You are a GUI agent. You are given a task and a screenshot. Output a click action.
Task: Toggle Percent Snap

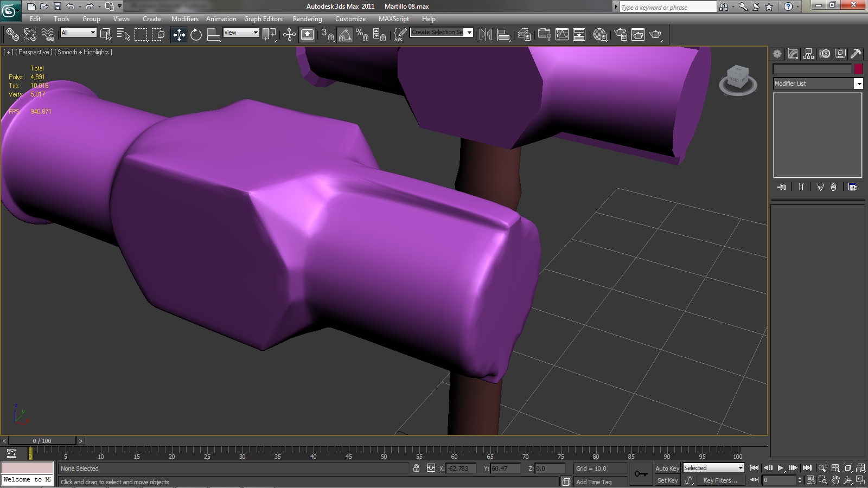(362, 35)
